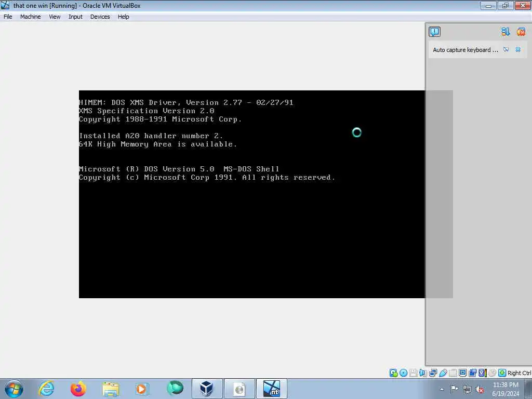This screenshot has width=532, height=399.
Task: Click the display settings status icon
Action: (x=462, y=373)
